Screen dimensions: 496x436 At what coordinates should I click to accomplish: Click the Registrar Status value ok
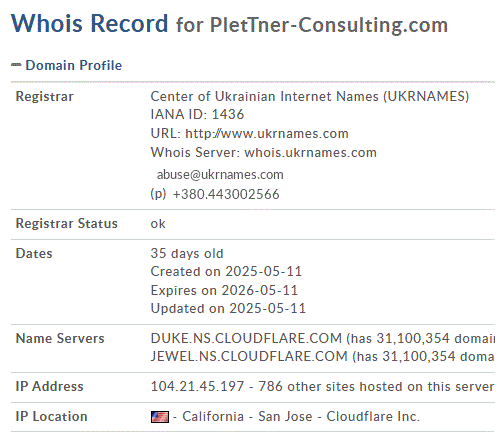point(158,224)
